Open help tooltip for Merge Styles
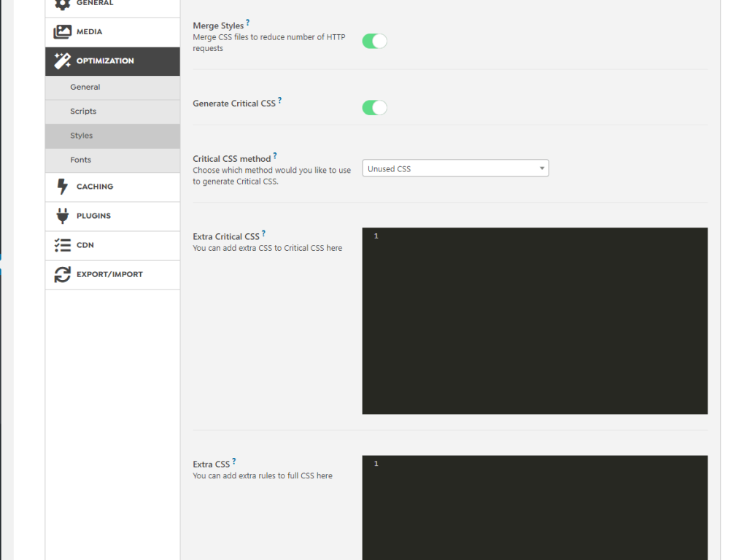 point(248,23)
